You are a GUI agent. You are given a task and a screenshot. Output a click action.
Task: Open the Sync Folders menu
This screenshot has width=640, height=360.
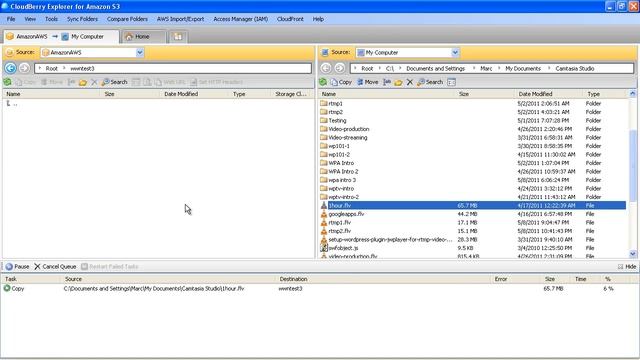[82, 19]
